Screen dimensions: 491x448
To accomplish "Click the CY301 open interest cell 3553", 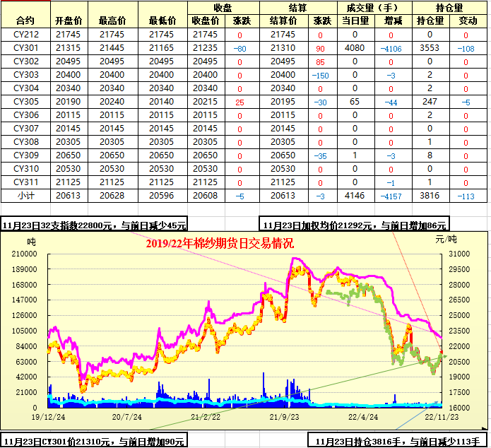I will coord(430,48).
